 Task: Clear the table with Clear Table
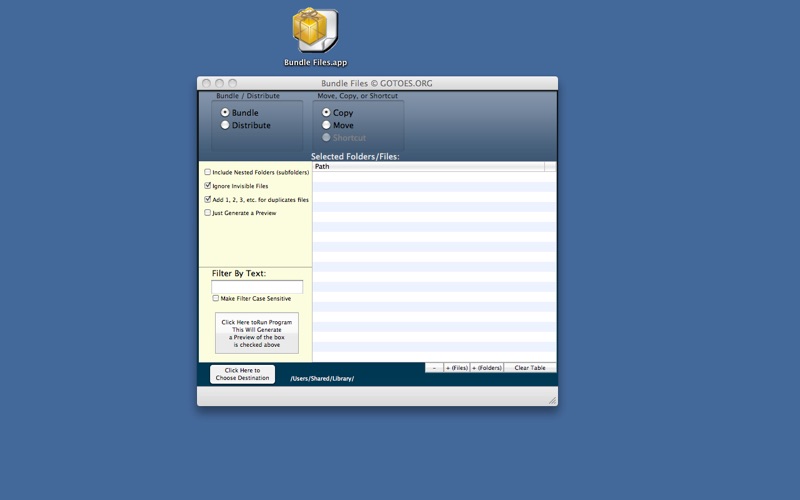click(x=530, y=368)
